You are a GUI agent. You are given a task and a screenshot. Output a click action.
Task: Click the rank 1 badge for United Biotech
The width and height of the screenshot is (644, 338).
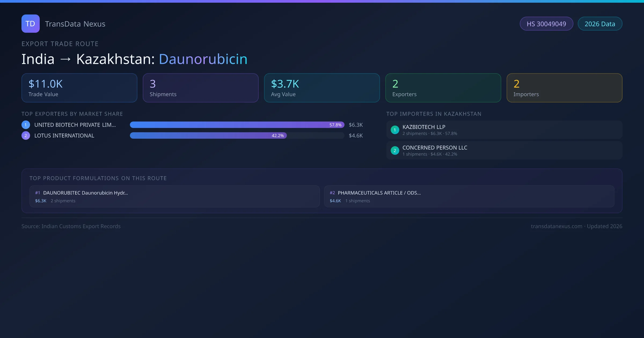click(x=26, y=125)
